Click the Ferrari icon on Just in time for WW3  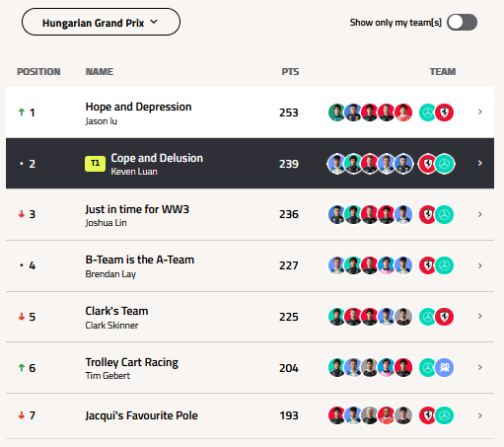click(x=428, y=214)
